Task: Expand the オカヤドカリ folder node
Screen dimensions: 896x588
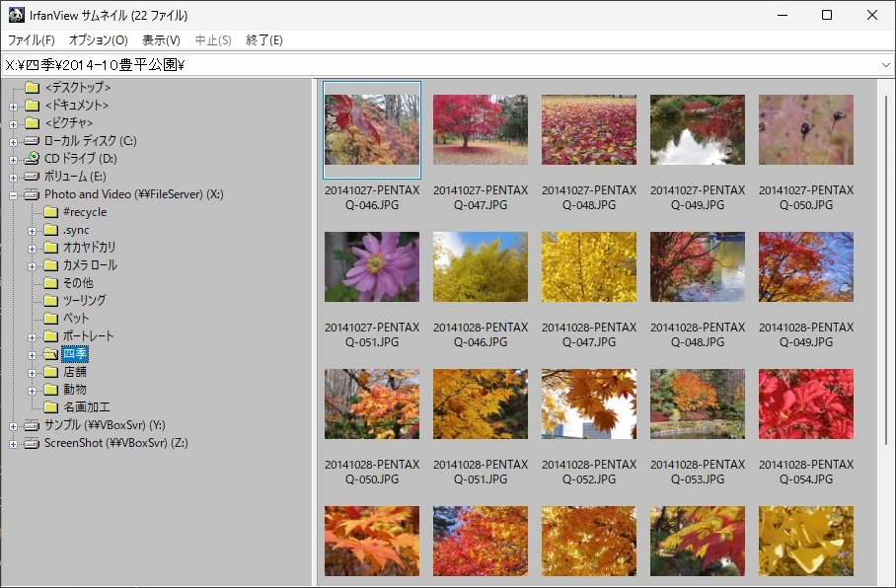Action: pos(32,249)
